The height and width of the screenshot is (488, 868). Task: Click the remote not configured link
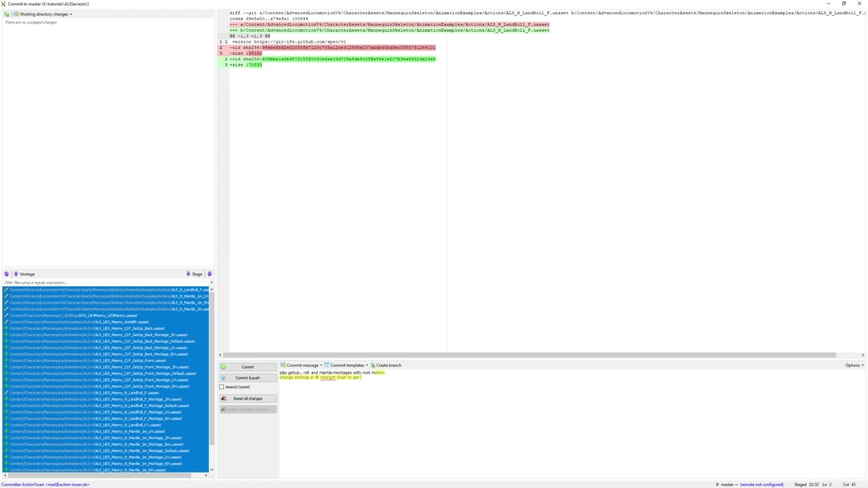click(762, 485)
